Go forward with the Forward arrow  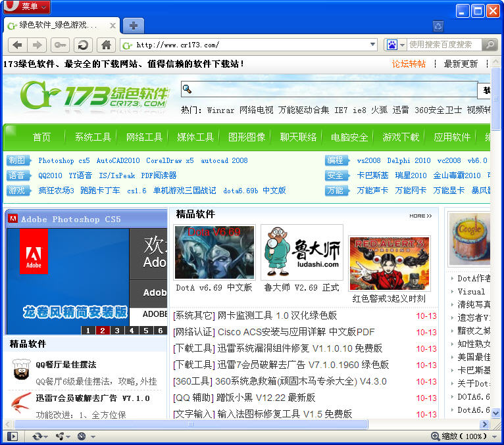pos(37,45)
